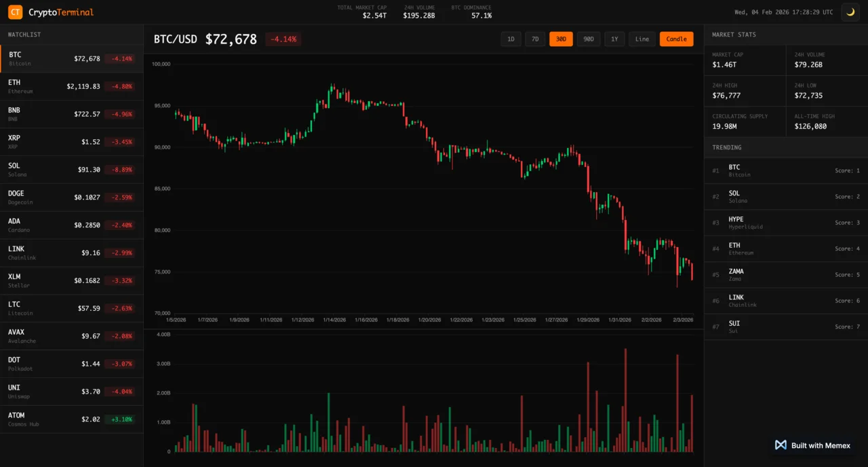Click the orange CT logo icon
Image resolution: width=868 pixels, height=467 pixels.
pos(15,12)
